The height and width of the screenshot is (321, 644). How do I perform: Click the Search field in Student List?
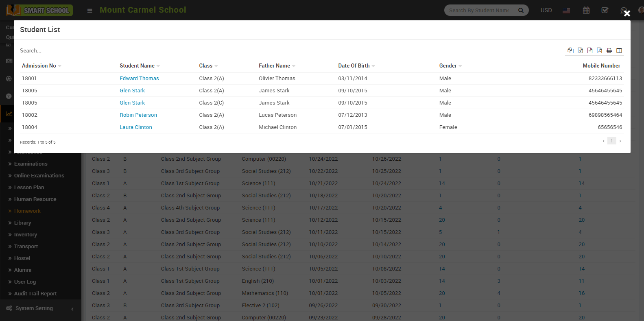(x=55, y=50)
